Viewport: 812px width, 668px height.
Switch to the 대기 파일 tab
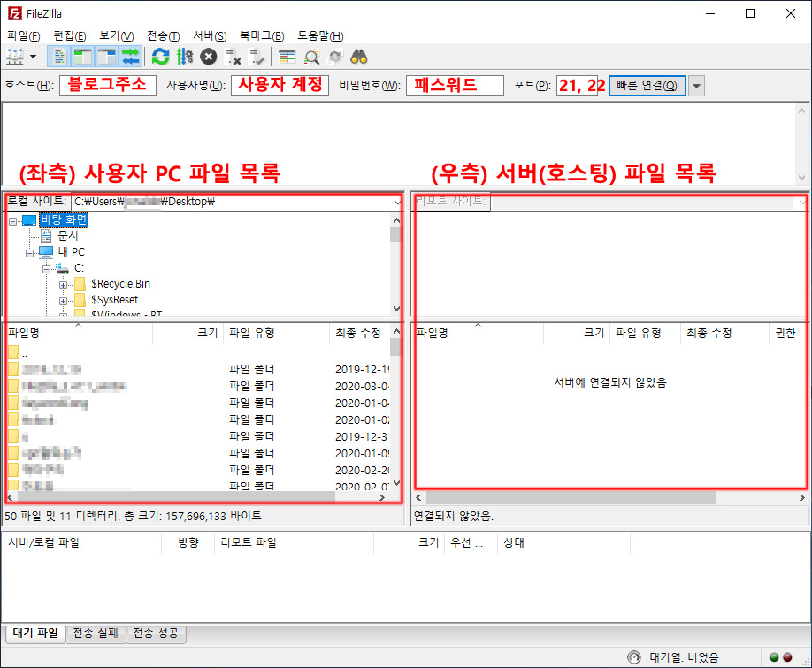(x=35, y=633)
